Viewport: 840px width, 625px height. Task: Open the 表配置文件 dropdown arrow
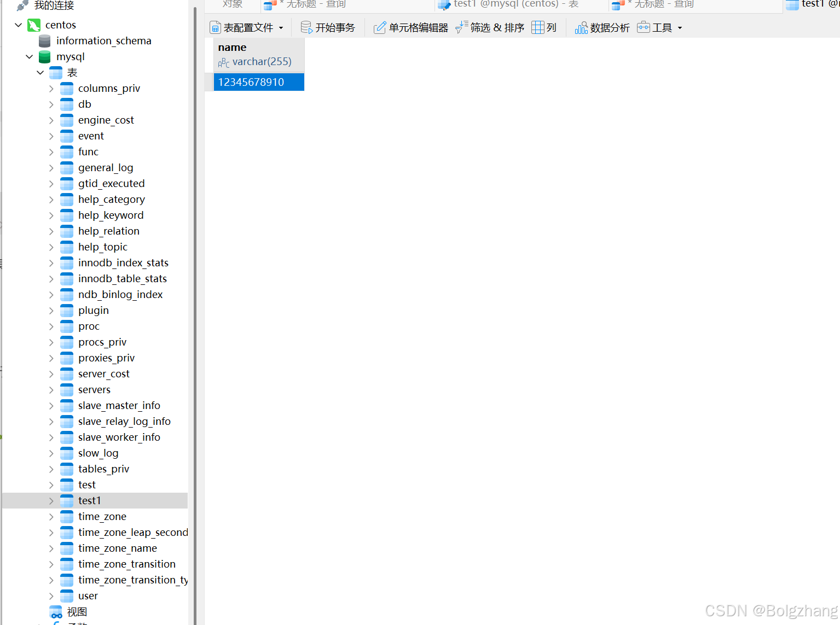coord(281,28)
